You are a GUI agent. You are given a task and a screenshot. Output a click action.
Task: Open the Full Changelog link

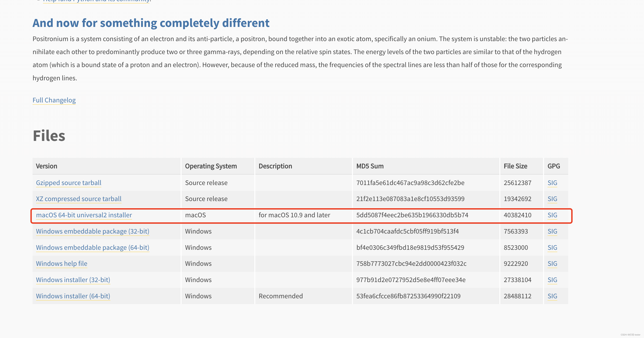[x=54, y=100]
